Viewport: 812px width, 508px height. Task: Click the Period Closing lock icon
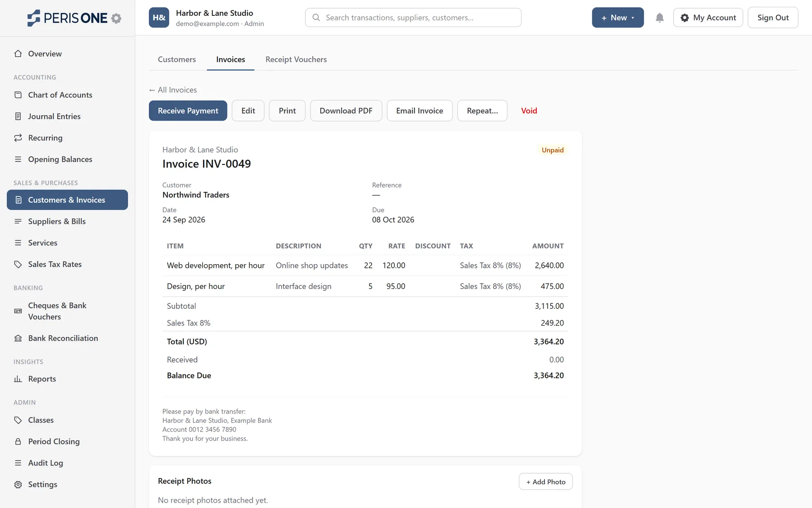pyautogui.click(x=18, y=442)
